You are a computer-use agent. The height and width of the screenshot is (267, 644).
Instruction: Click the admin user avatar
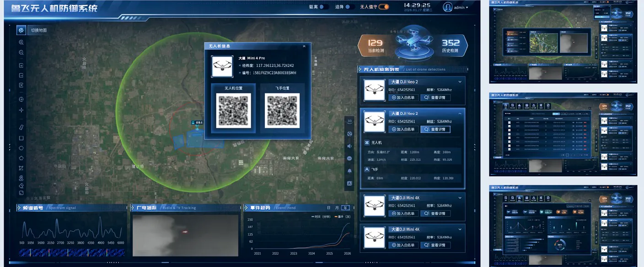(448, 7)
